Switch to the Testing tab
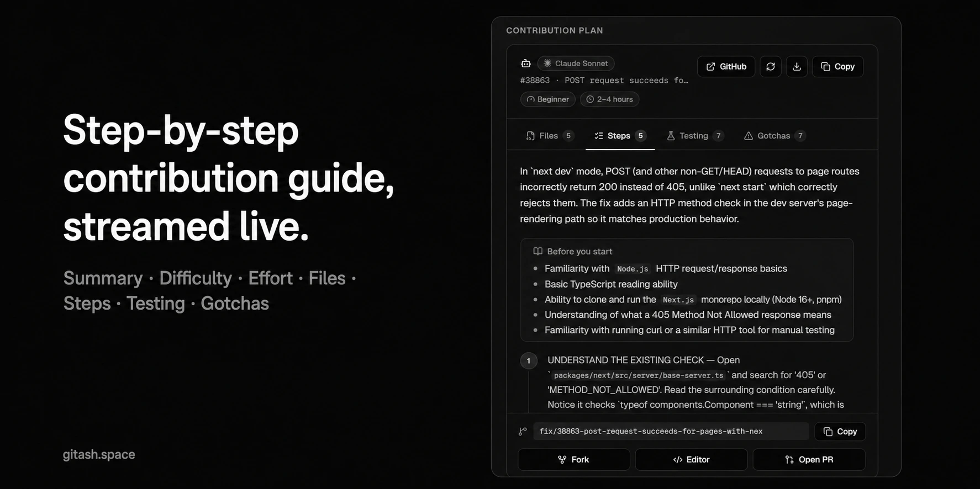This screenshot has height=489, width=980. pyautogui.click(x=695, y=136)
